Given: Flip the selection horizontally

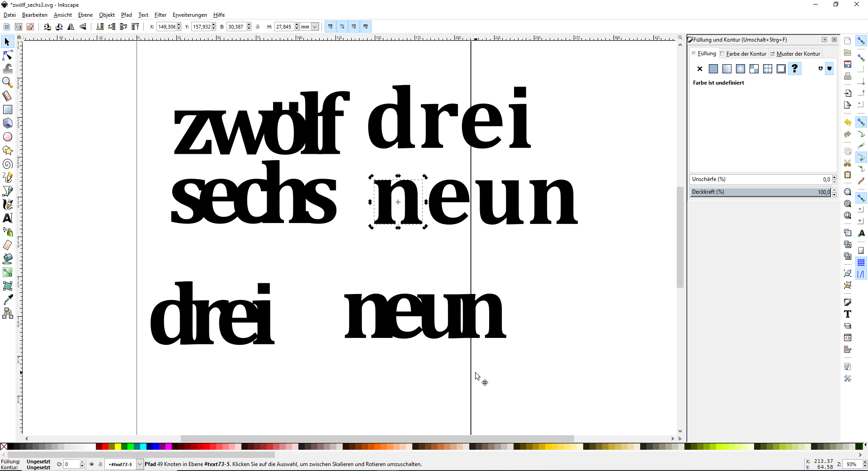Looking at the screenshot, I should coord(71,27).
